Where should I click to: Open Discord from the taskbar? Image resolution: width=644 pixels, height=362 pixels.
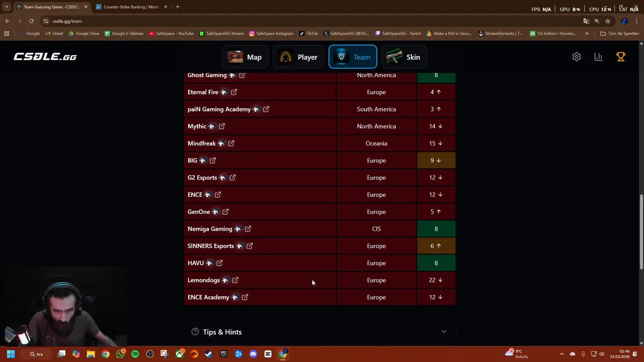pyautogui.click(x=253, y=354)
